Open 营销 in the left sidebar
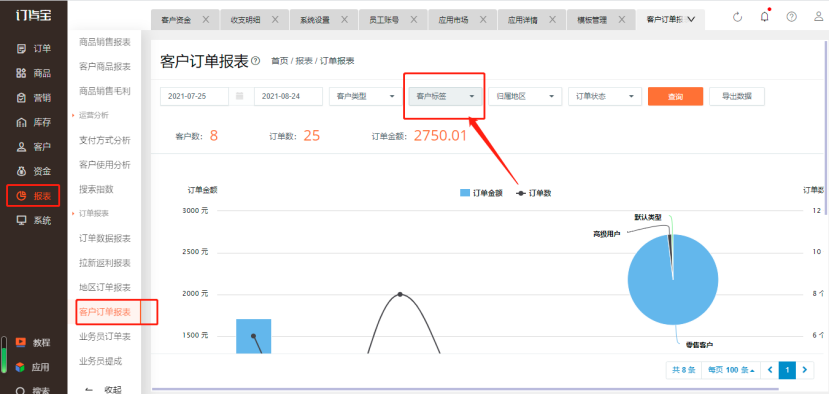This screenshot has width=829, height=394. [34, 98]
